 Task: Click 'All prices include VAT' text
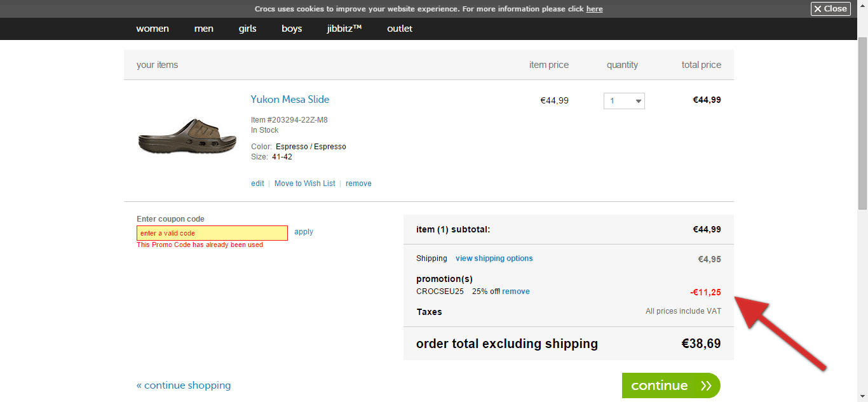[683, 311]
